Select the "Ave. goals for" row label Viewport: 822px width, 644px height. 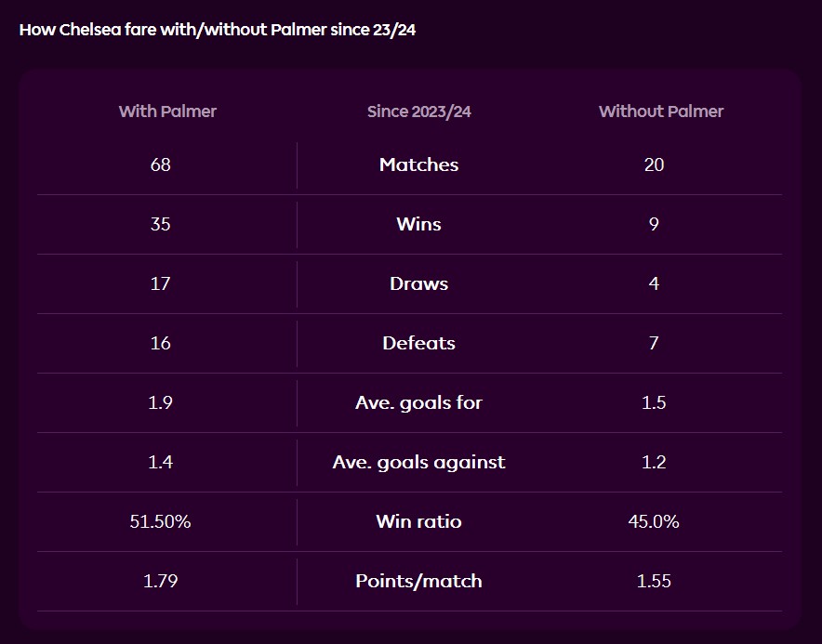(x=418, y=402)
